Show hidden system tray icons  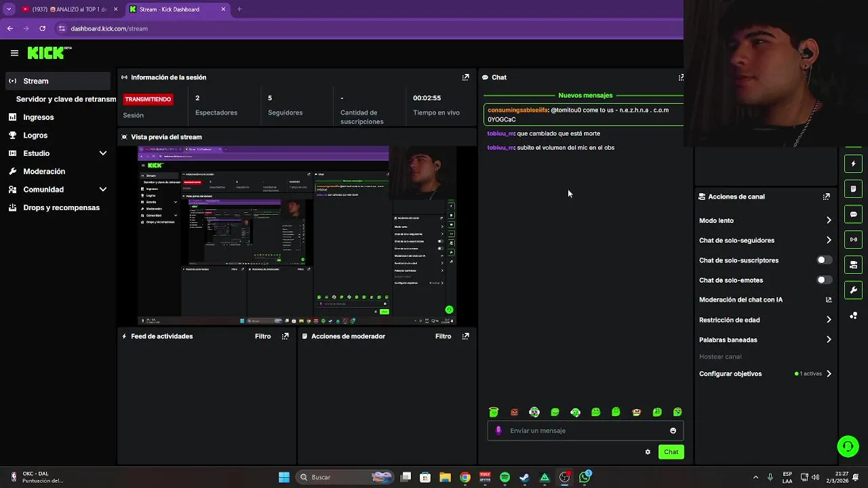(x=755, y=477)
